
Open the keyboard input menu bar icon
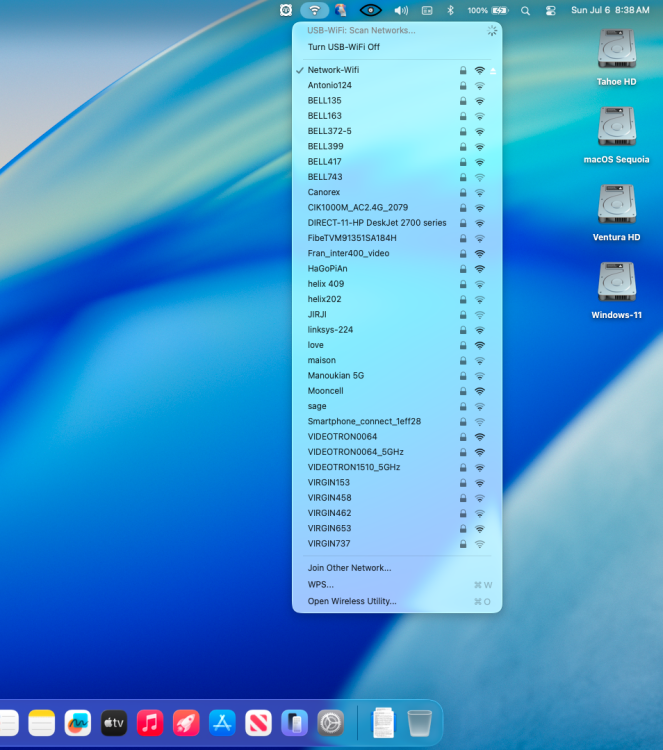(x=427, y=11)
